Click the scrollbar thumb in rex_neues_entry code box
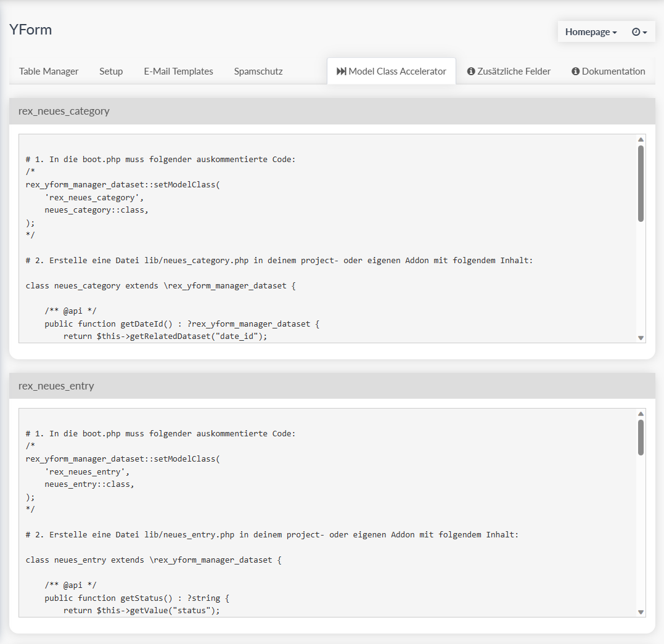Image resolution: width=664 pixels, height=644 pixels. [x=641, y=438]
